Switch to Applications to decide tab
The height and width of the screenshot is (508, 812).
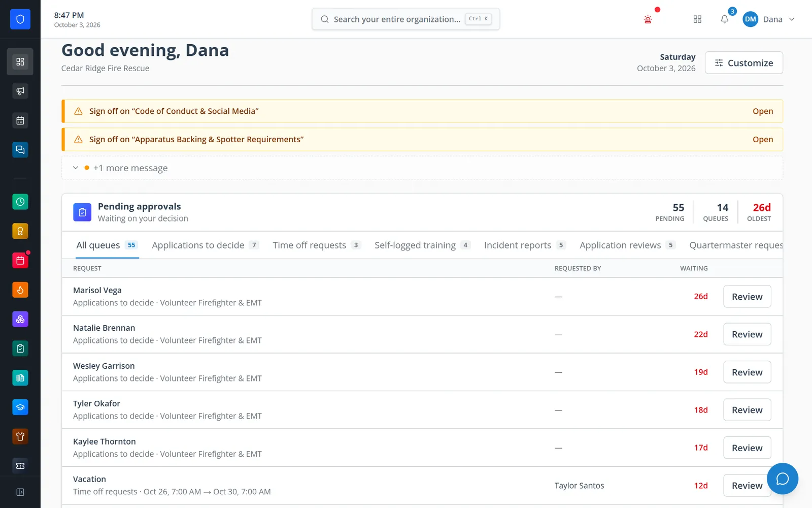pyautogui.click(x=206, y=245)
